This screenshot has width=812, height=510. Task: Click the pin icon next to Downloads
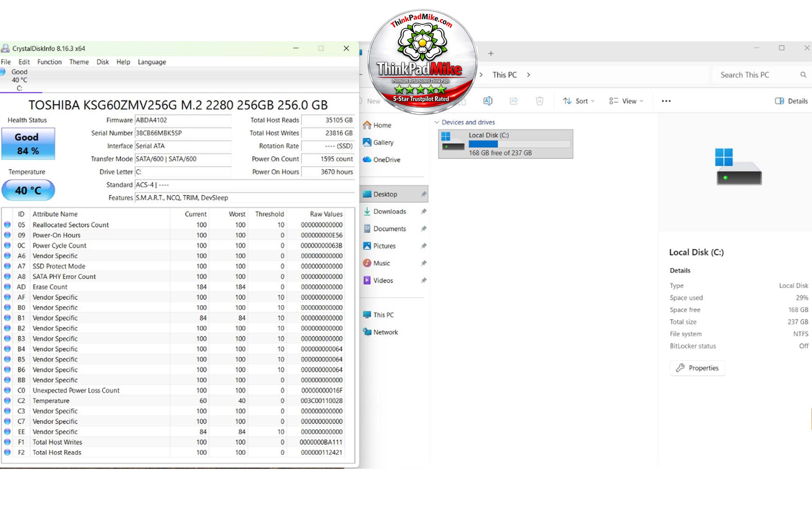point(424,212)
